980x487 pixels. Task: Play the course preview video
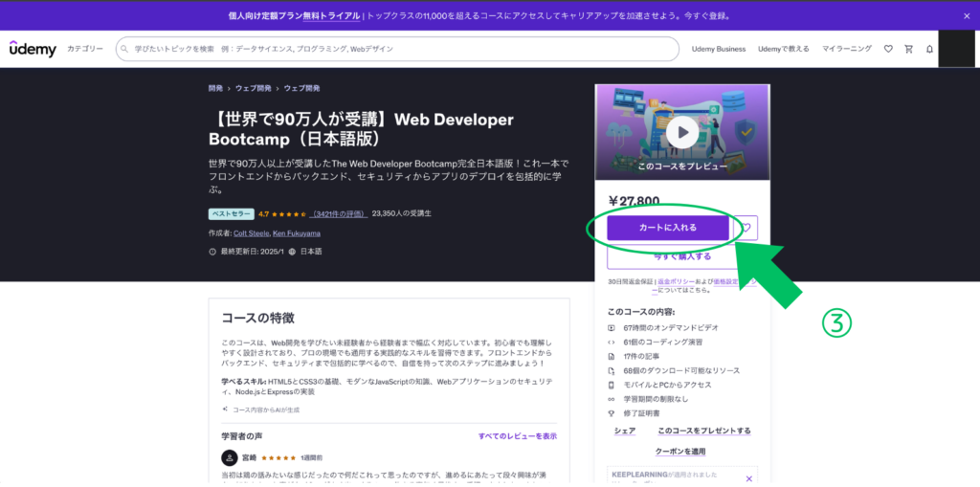click(681, 132)
